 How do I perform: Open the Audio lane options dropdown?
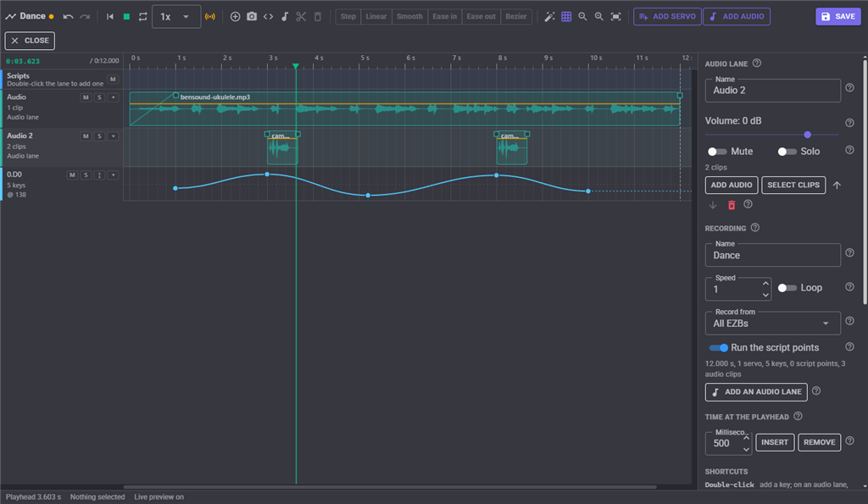pyautogui.click(x=114, y=97)
